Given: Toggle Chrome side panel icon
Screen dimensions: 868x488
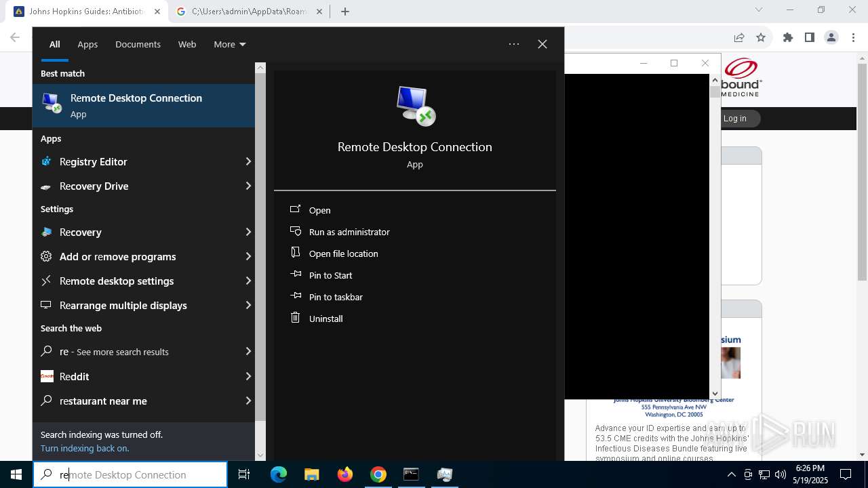Looking at the screenshot, I should (x=810, y=38).
